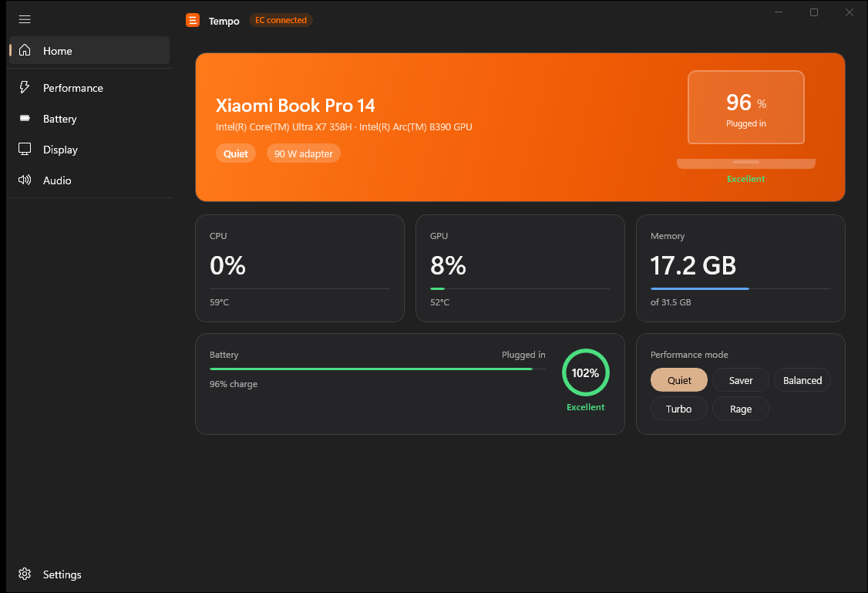Click the Performance lightning bolt icon
The height and width of the screenshot is (593, 868).
[x=25, y=87]
